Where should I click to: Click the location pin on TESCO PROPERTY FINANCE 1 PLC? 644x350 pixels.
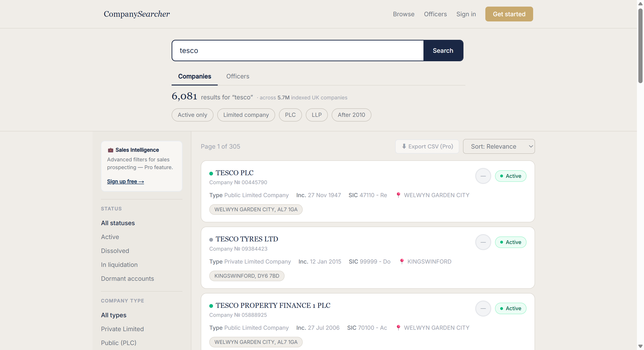point(398,328)
